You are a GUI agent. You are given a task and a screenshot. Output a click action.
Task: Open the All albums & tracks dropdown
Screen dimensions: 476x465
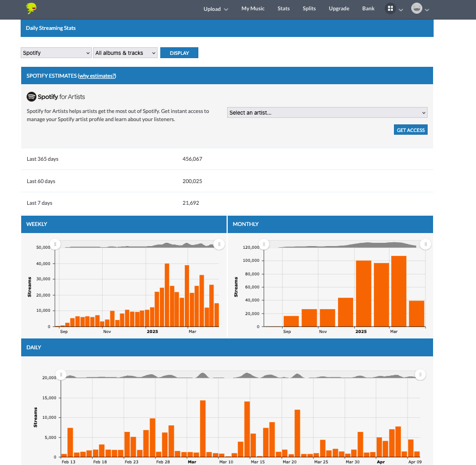125,53
